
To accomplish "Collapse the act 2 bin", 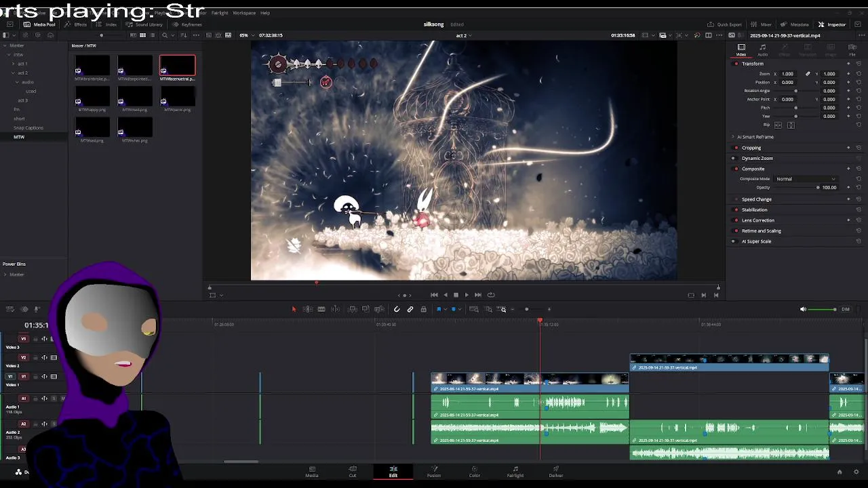I will tap(13, 73).
